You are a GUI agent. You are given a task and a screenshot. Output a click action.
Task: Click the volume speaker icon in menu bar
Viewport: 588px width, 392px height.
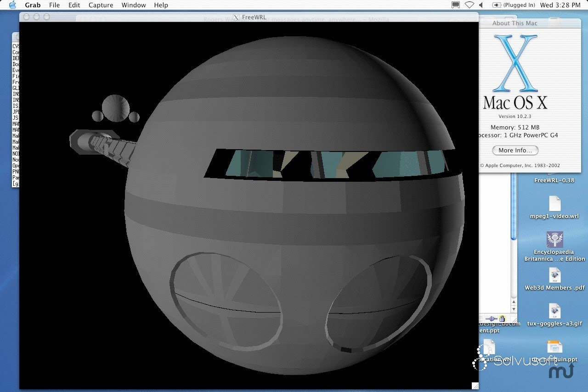point(481,5)
